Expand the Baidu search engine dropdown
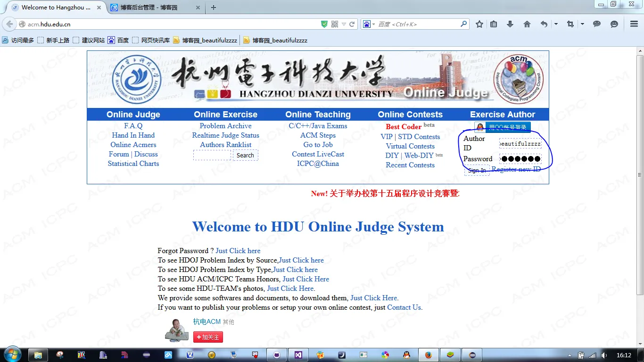This screenshot has height=362, width=644. click(x=373, y=24)
